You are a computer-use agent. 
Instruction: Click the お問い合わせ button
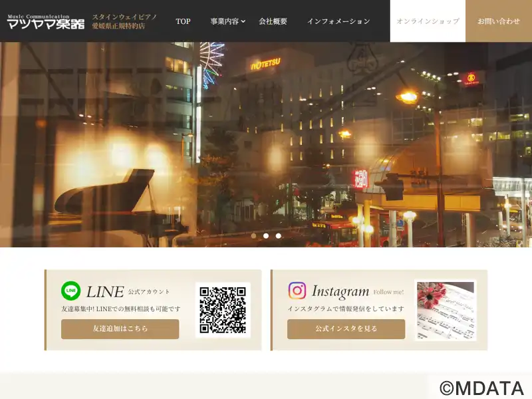coord(499,21)
